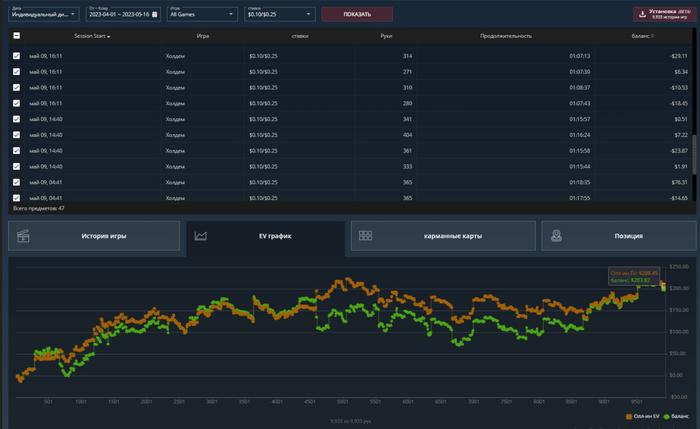The image size is (700, 429).
Task: Uncheck the session row with balance -$23.87
Action: tap(17, 150)
